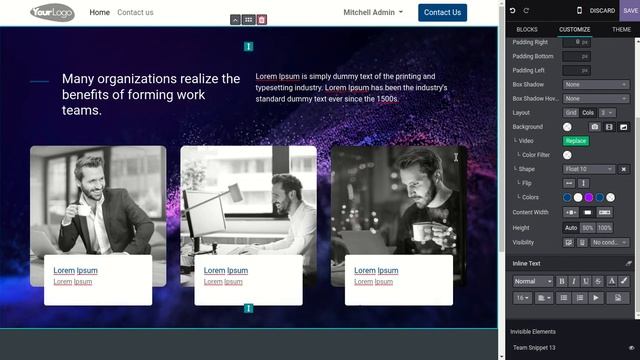Open visibility No condition dropdown
Viewport: 640px width, 360px height.
(x=610, y=242)
